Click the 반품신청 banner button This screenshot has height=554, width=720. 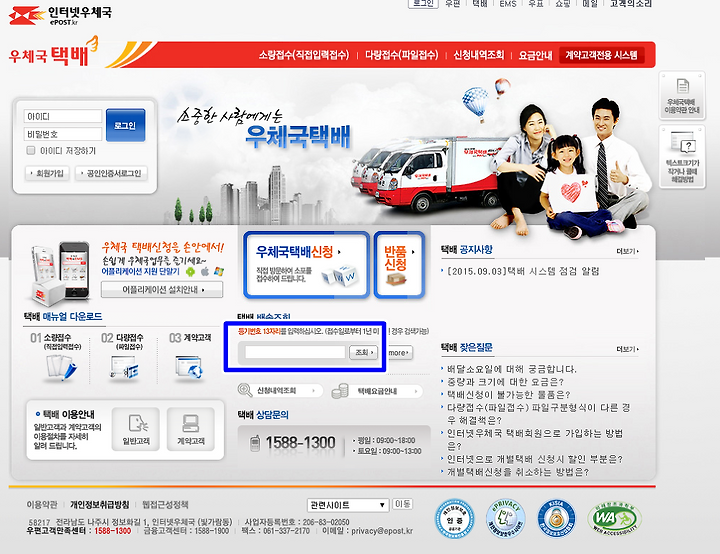click(x=399, y=265)
